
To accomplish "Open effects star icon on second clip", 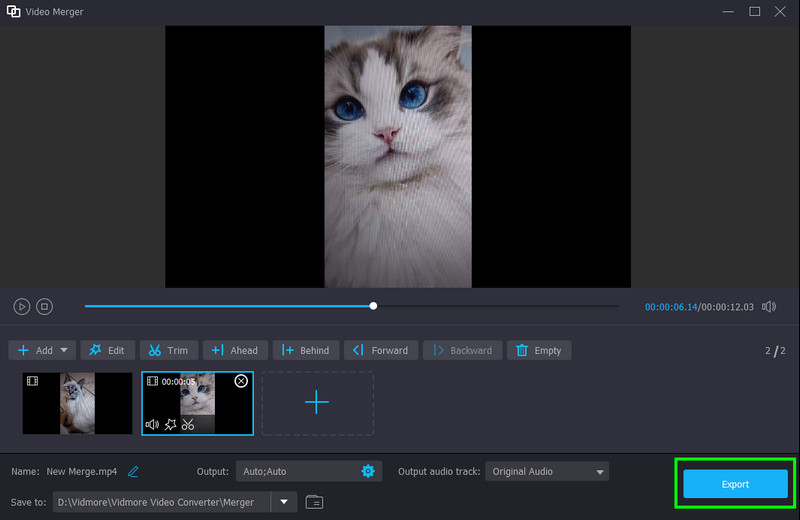I will click(170, 425).
